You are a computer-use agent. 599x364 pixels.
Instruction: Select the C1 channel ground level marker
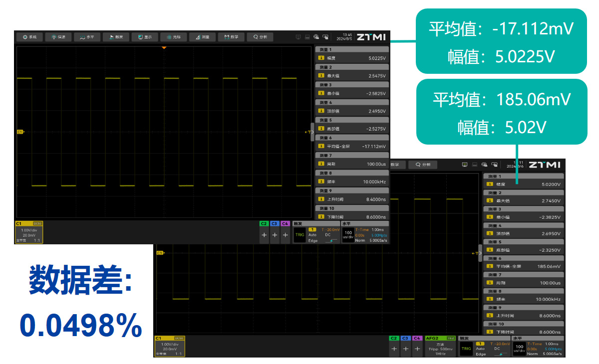coord(20,132)
